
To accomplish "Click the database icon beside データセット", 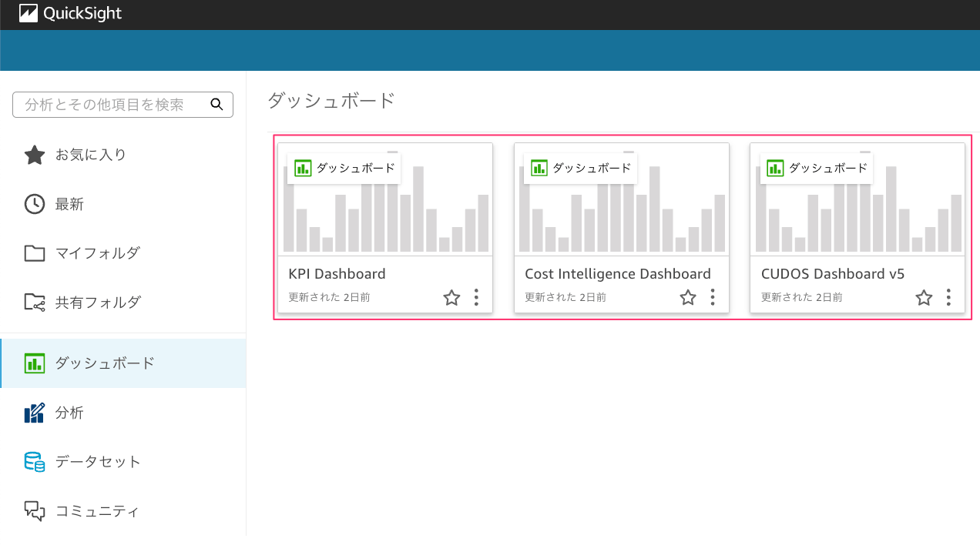I will tap(35, 462).
